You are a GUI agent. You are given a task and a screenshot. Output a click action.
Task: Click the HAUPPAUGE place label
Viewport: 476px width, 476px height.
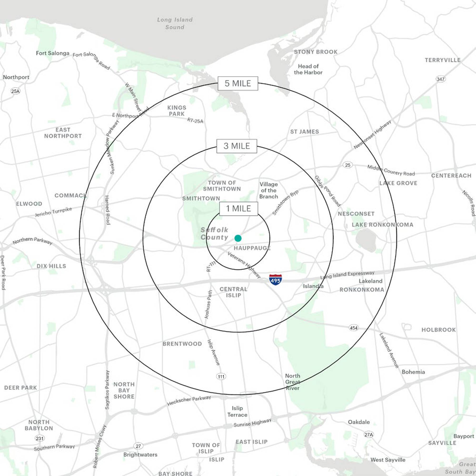(252, 248)
